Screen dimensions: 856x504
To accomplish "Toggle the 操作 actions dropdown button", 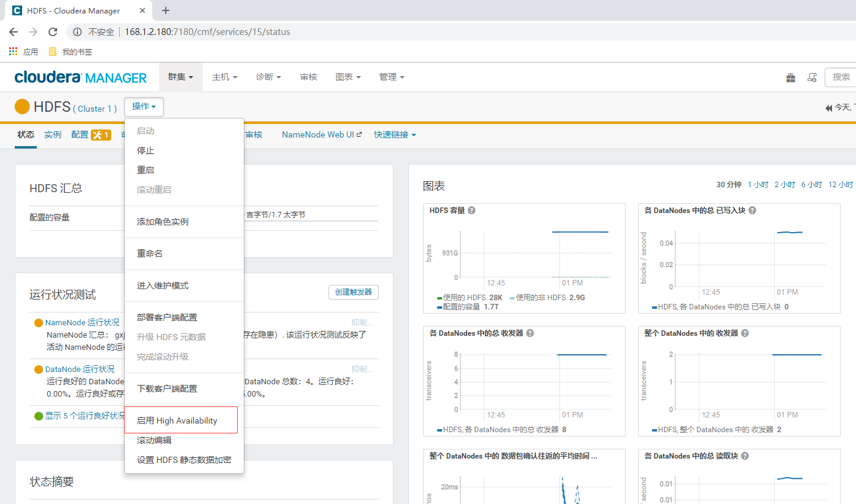I will (144, 107).
